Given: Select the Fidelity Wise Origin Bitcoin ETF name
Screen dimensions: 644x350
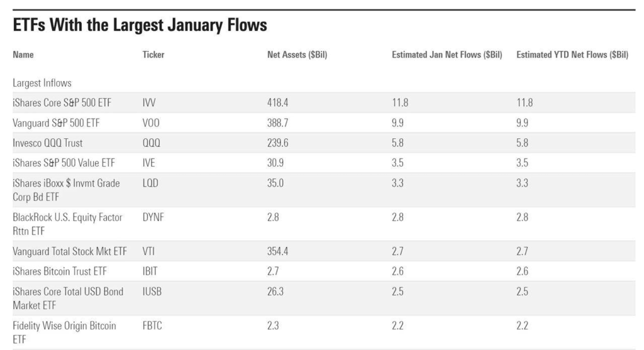Looking at the screenshot, I should tap(64, 331).
